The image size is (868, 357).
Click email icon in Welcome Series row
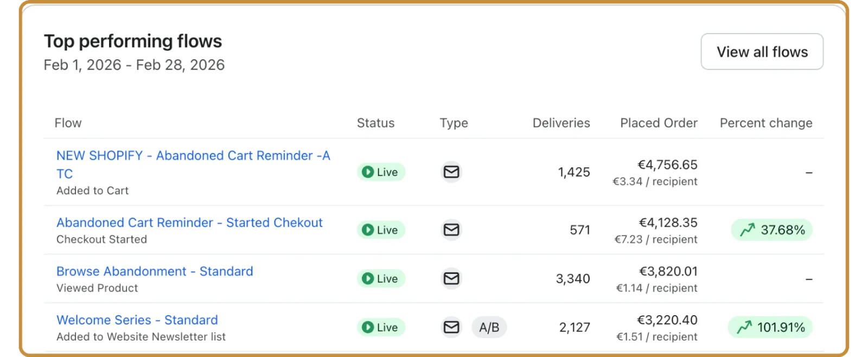coord(451,327)
